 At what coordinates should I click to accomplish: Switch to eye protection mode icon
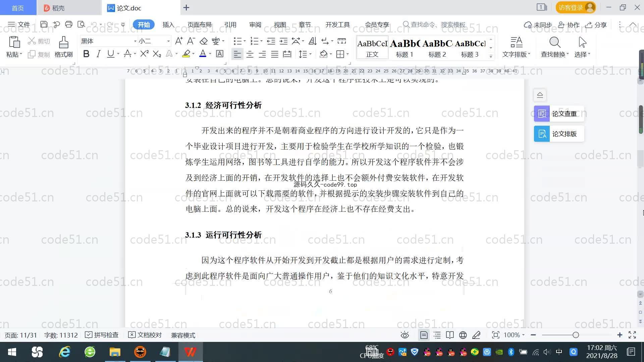click(405, 335)
